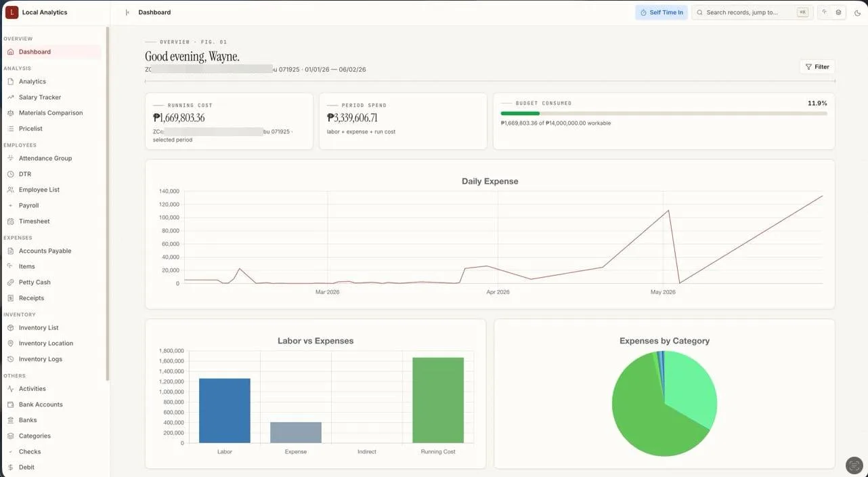
Task: Click the Categories layers icon
Action: [11, 436]
